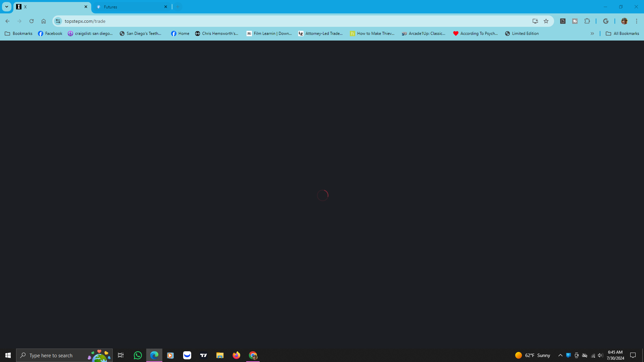The height and width of the screenshot is (362, 644).
Task: Bookmark this page with star icon
Action: [x=546, y=21]
